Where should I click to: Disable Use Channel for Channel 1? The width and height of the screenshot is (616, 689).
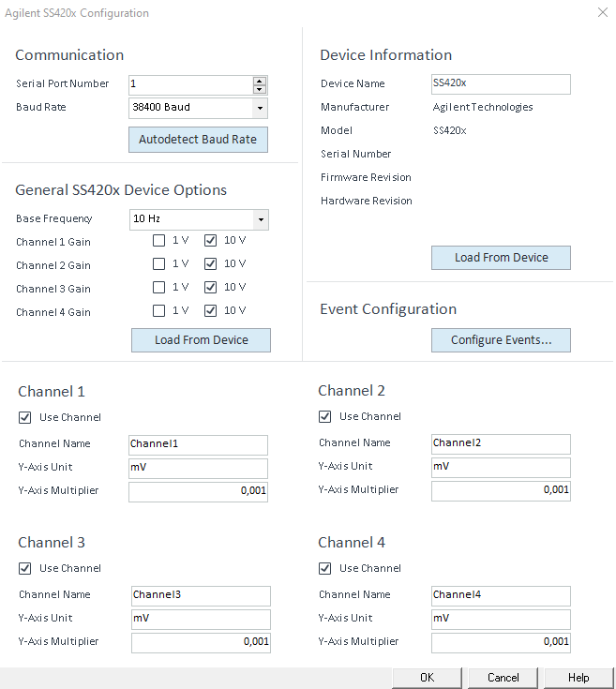[x=25, y=417]
